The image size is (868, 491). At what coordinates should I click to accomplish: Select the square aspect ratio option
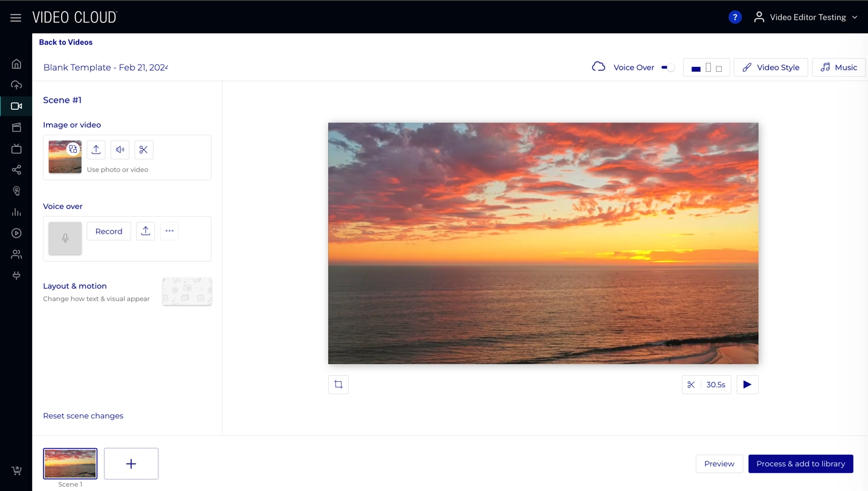(719, 69)
